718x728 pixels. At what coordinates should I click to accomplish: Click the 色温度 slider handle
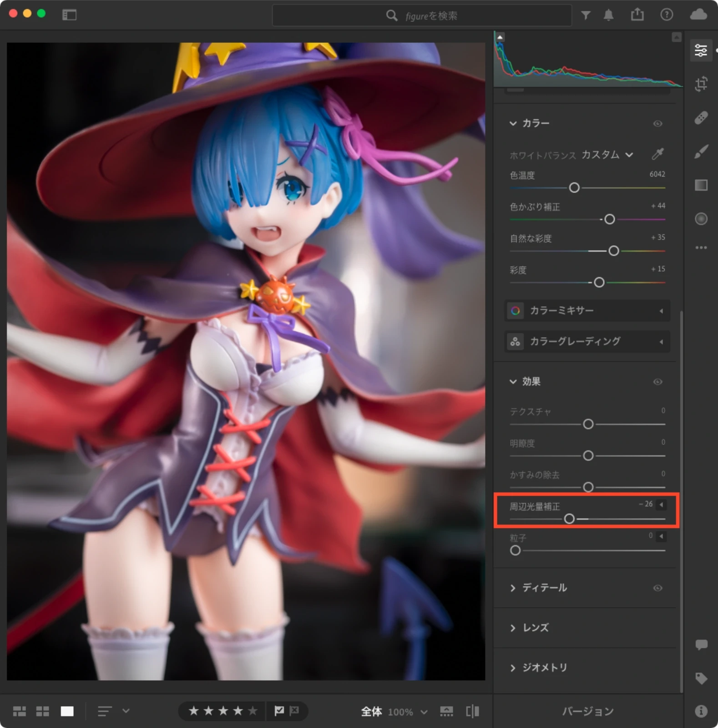(x=574, y=187)
